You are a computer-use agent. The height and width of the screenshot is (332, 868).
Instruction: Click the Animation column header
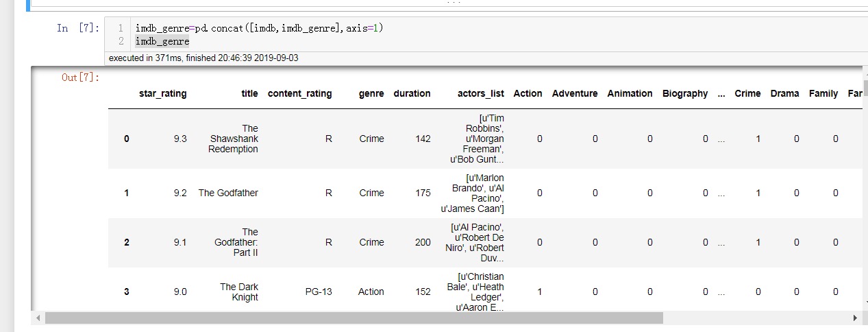coord(630,93)
